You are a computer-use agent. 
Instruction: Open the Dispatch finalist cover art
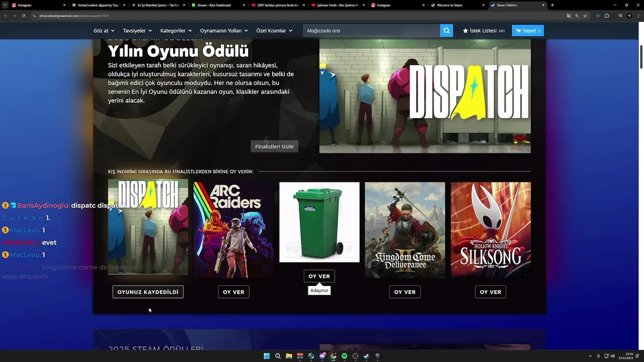point(148,227)
